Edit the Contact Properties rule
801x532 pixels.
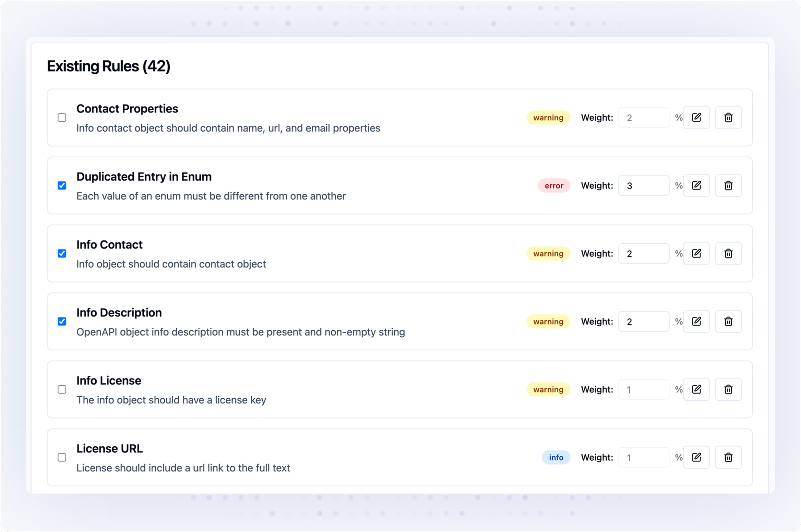[696, 118]
